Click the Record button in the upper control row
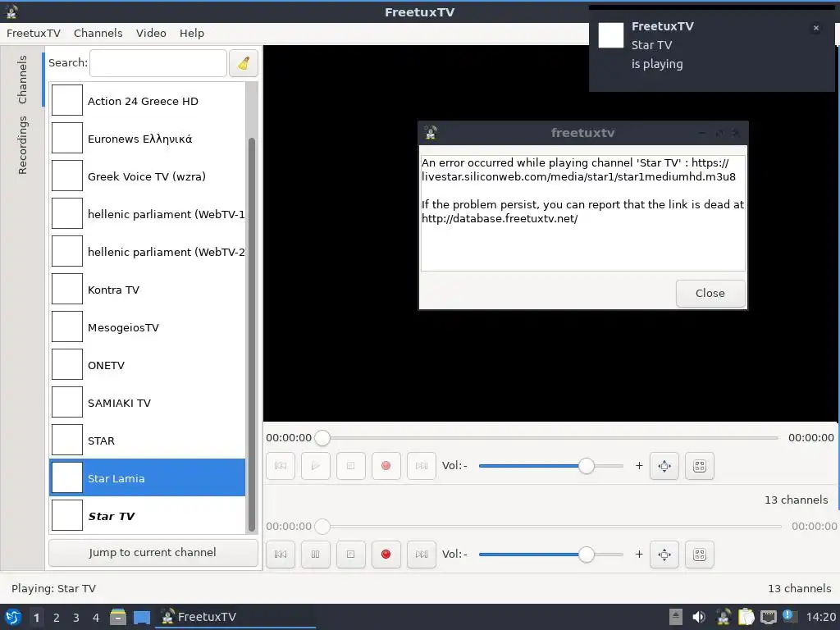 pyautogui.click(x=386, y=466)
